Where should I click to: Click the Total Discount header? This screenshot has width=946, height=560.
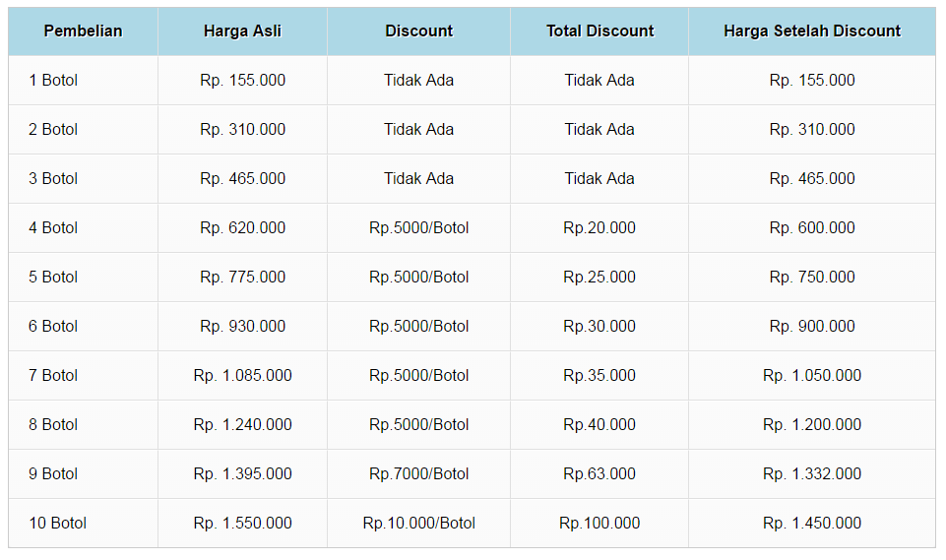pos(599,31)
